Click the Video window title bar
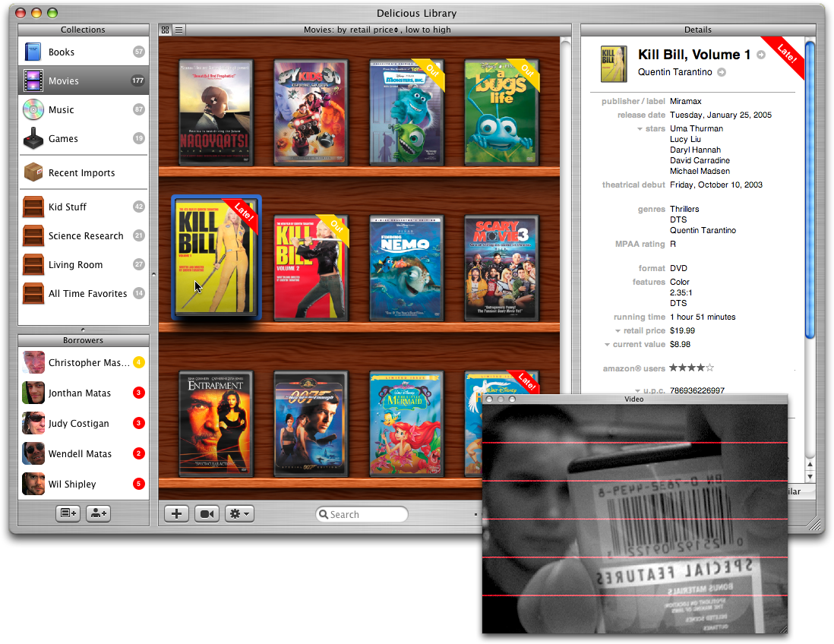The image size is (834, 644). pyautogui.click(x=634, y=399)
